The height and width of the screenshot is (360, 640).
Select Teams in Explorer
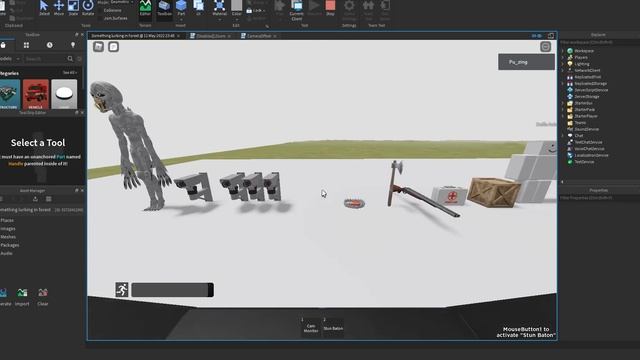(x=580, y=123)
